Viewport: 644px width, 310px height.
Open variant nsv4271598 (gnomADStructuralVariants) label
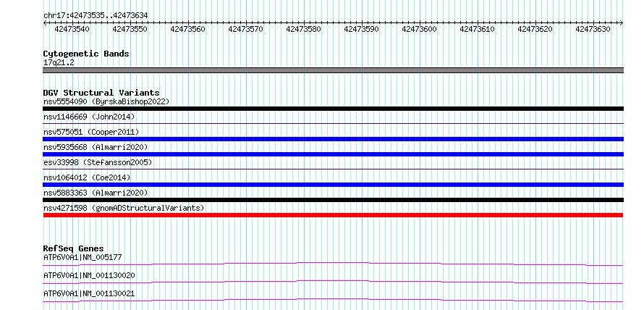pos(124,208)
